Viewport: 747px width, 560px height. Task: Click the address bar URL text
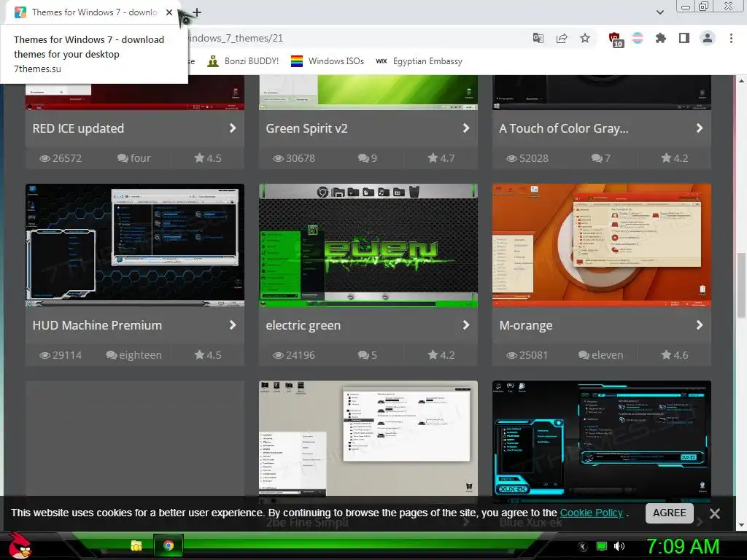(236, 39)
